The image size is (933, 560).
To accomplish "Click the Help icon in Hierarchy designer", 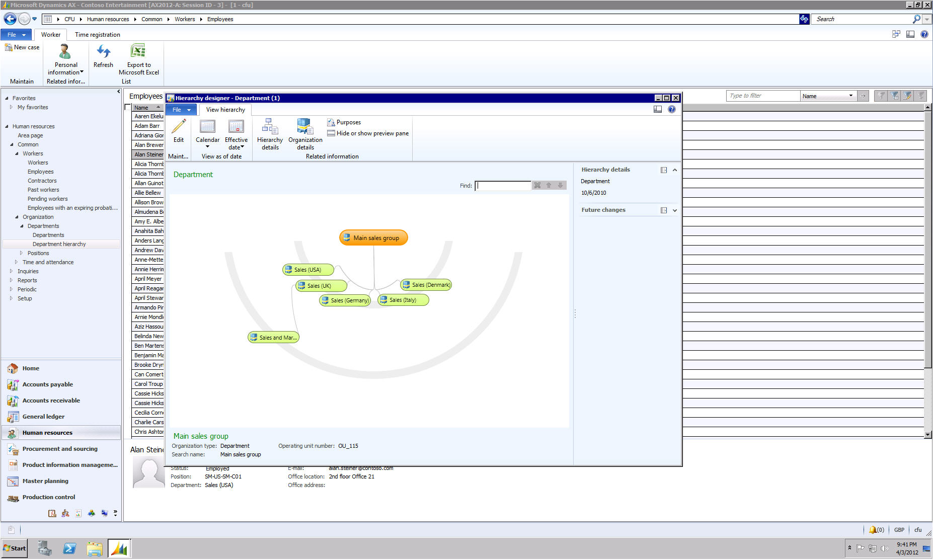I will click(x=672, y=109).
